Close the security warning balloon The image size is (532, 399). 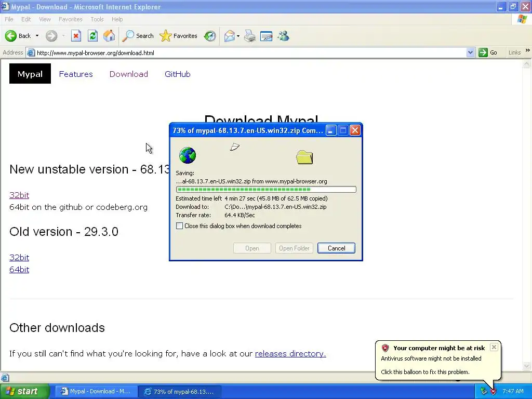tap(494, 347)
